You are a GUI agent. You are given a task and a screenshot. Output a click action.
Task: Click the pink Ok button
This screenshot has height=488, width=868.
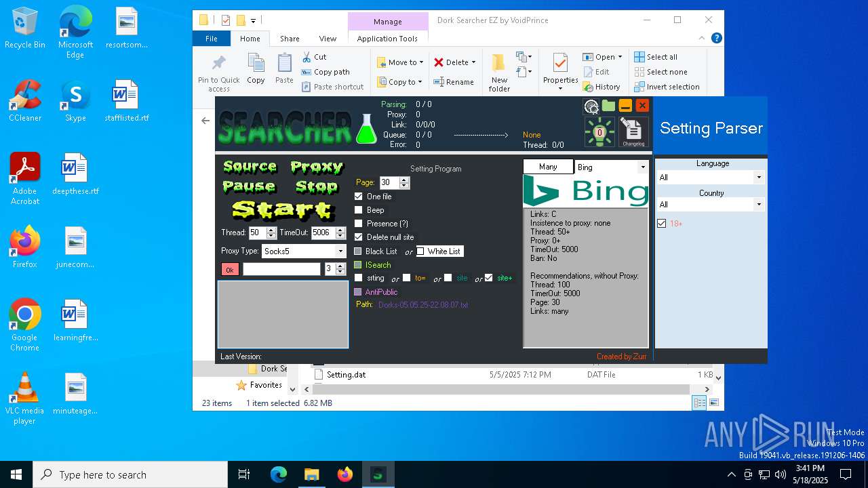[230, 270]
